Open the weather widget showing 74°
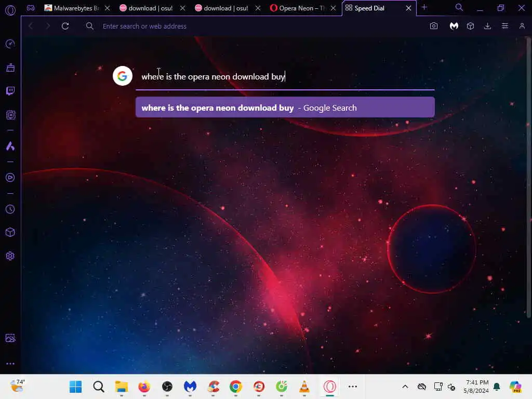Screen dimensions: 532x399 coord(17,386)
